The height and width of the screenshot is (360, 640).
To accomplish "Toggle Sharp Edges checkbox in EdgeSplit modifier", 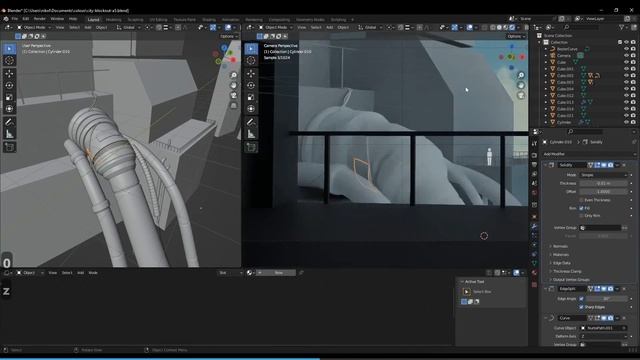I will click(x=582, y=307).
